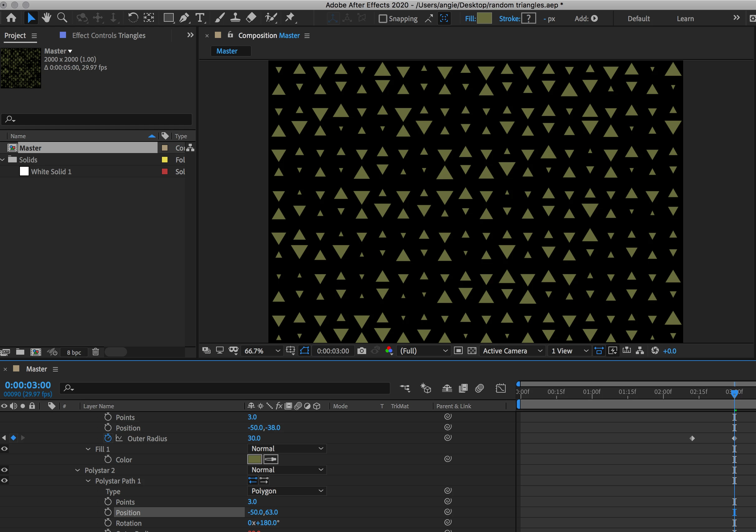Open the Graph Editor button
The width and height of the screenshot is (756, 532).
point(500,388)
